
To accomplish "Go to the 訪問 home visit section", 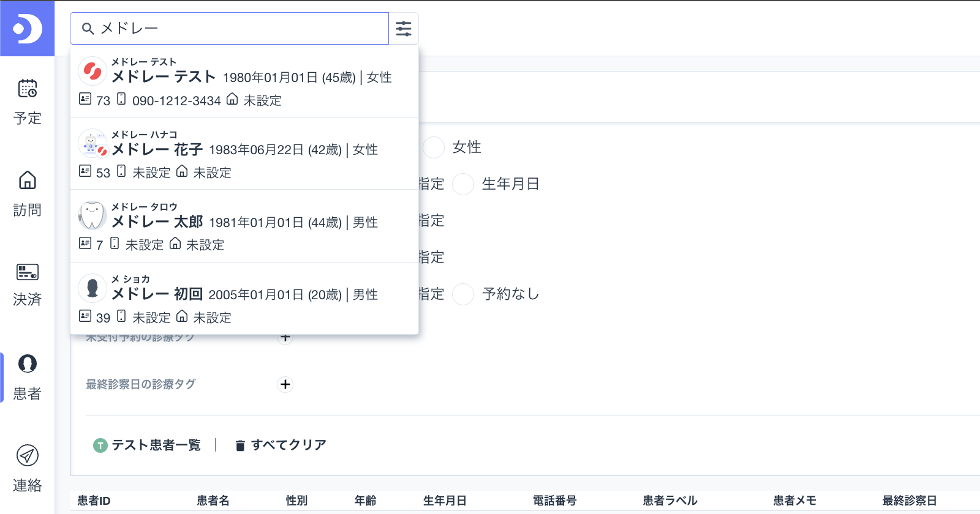I will [27, 193].
